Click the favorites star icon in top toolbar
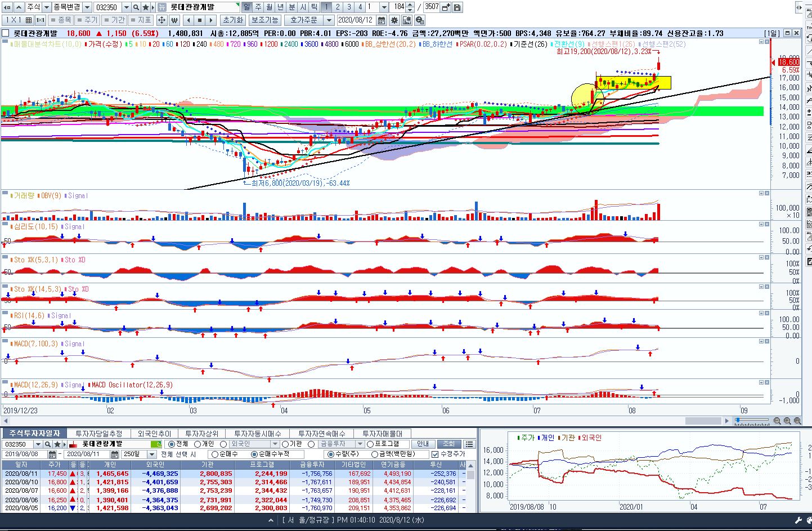 [146, 7]
